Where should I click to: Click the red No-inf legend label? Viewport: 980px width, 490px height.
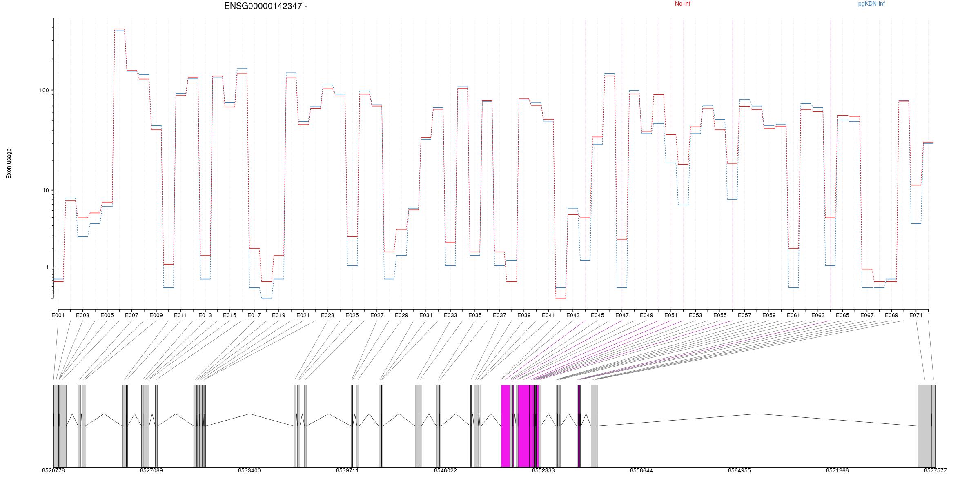point(682,4)
